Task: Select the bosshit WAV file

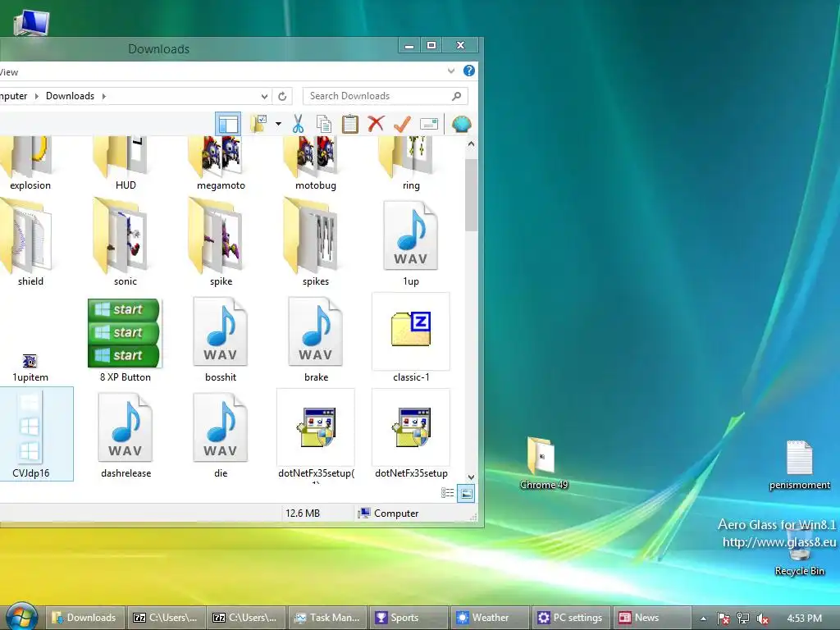Action: click(221, 339)
